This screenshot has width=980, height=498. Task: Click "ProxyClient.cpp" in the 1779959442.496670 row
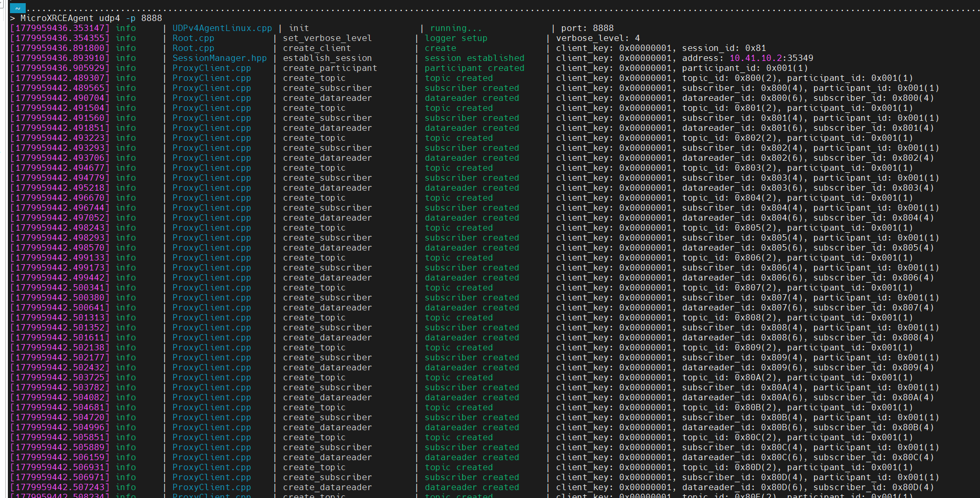point(212,198)
